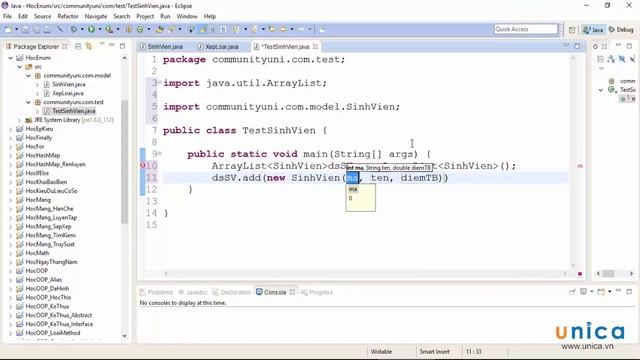Image resolution: width=640 pixels, height=360 pixels.
Task: Toggle Link with Editor in Package Explorer
Action: pyautogui.click(x=89, y=47)
